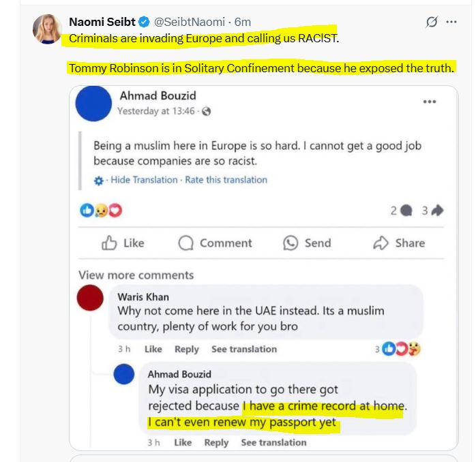Click the Comment speech bubble icon
476x462 pixels.
[x=186, y=243]
